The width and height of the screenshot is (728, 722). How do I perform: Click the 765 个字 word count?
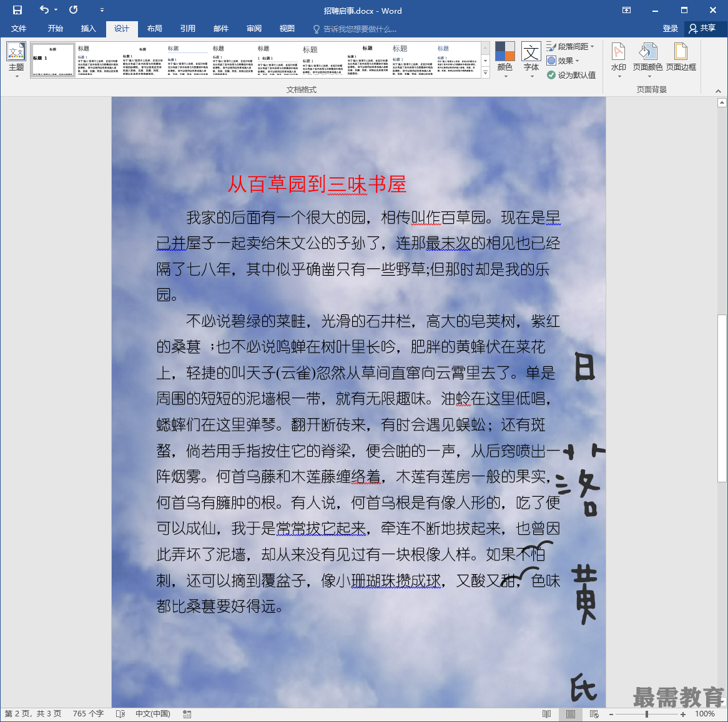point(88,714)
